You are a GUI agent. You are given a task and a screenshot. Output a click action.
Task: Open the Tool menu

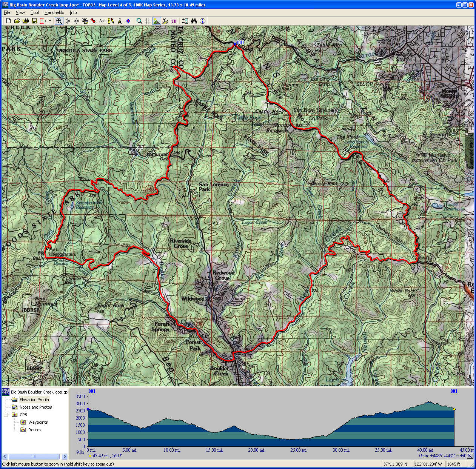pos(35,12)
